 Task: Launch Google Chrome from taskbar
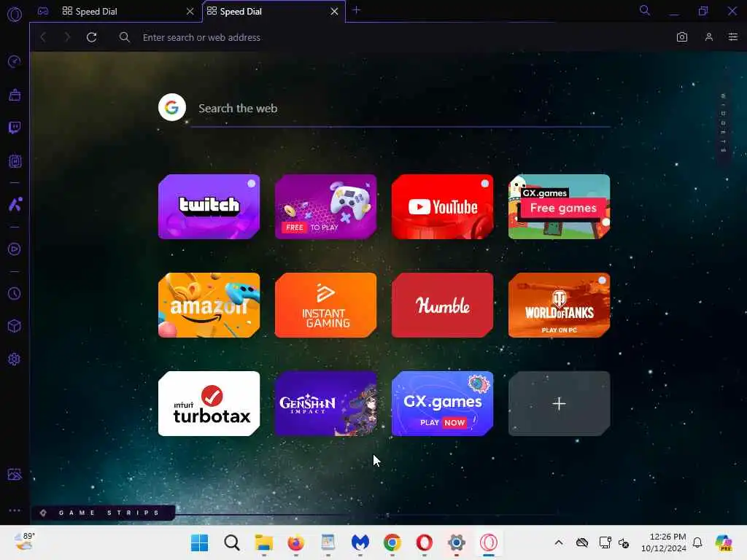(x=392, y=542)
